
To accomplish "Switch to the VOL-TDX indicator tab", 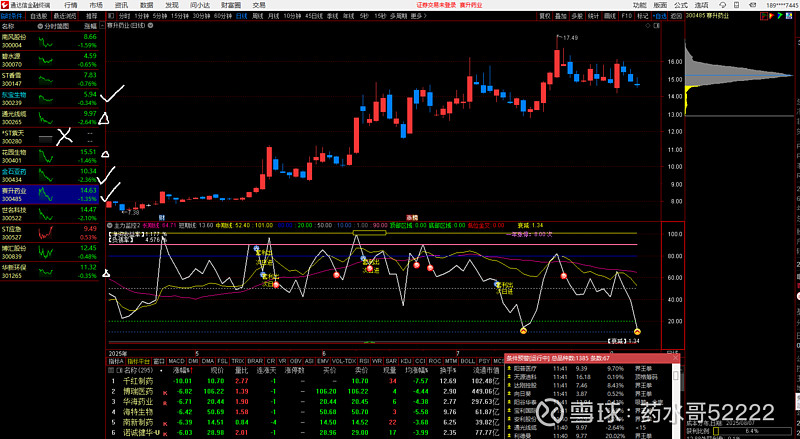I will tap(344, 361).
